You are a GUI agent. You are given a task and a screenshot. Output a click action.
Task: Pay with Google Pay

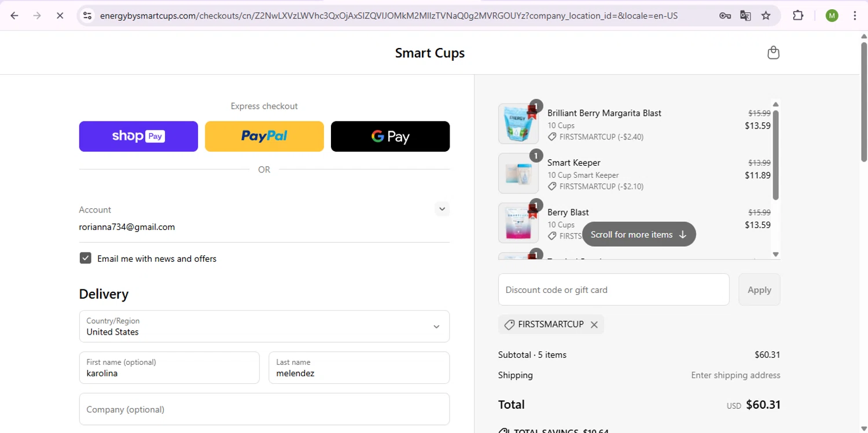point(390,136)
